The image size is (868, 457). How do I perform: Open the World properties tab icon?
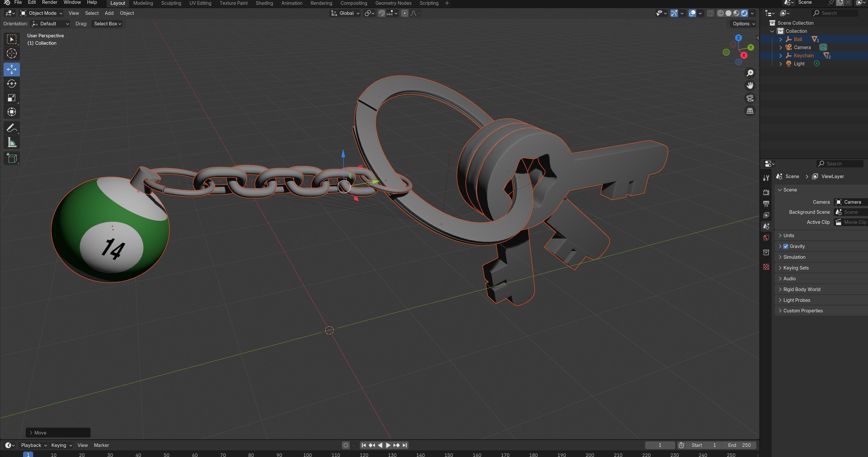click(x=766, y=238)
